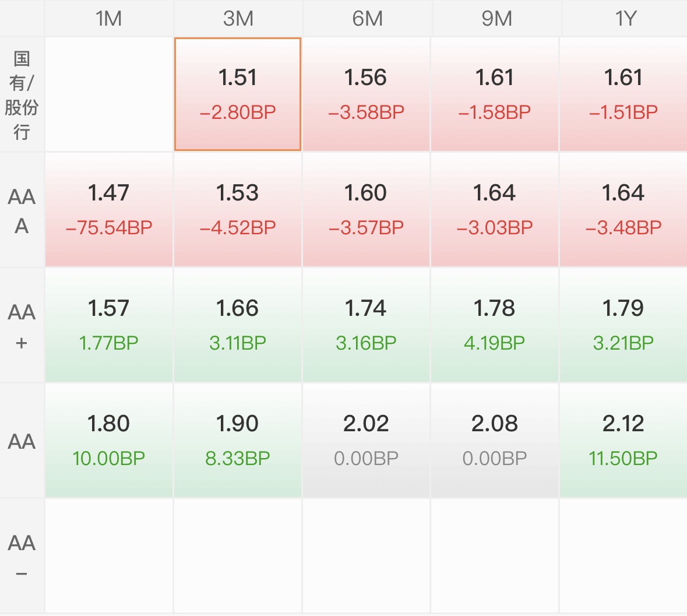Click the 国有/股份行 row label

pos(22,94)
